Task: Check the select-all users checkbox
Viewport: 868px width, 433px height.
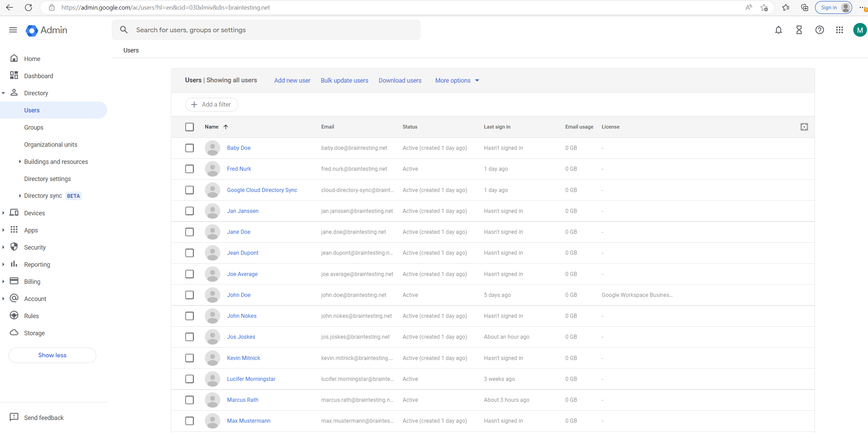Action: pos(189,127)
